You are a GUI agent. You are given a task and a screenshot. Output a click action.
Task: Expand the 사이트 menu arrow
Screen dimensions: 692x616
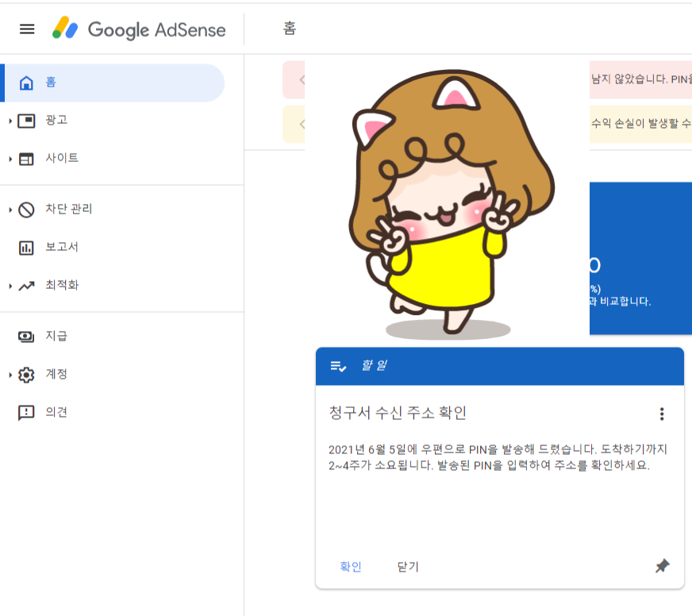click(x=10, y=159)
